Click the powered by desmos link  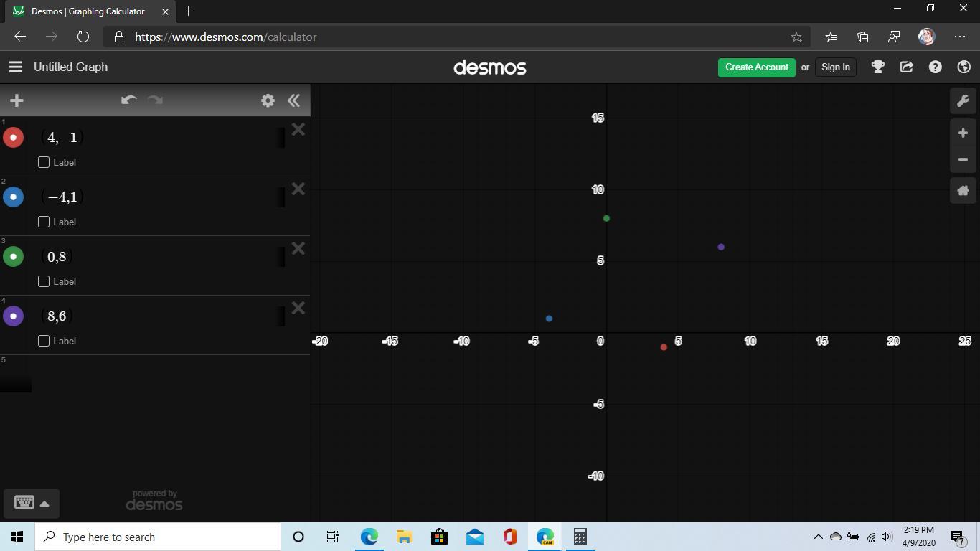click(154, 501)
